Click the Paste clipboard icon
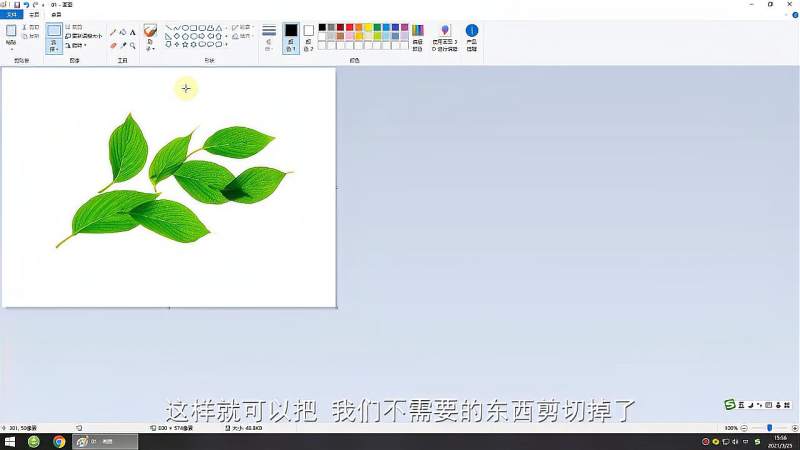Viewport: 800px width, 450px height. [11, 31]
